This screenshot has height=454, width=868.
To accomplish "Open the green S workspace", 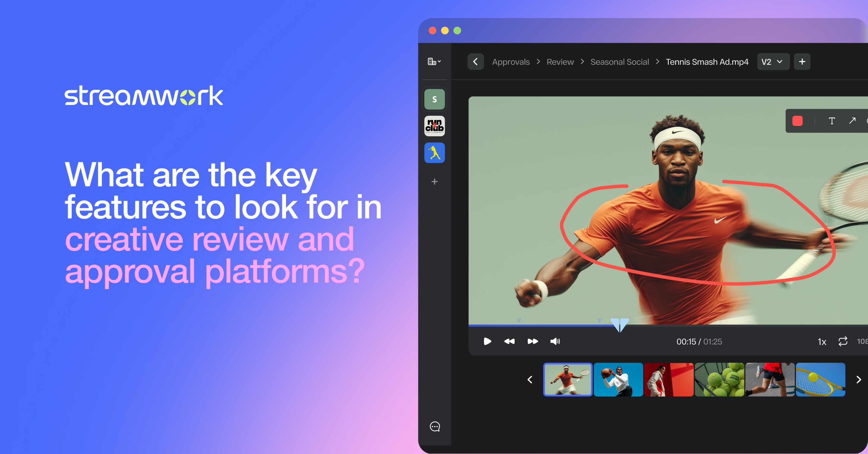I will 434,99.
